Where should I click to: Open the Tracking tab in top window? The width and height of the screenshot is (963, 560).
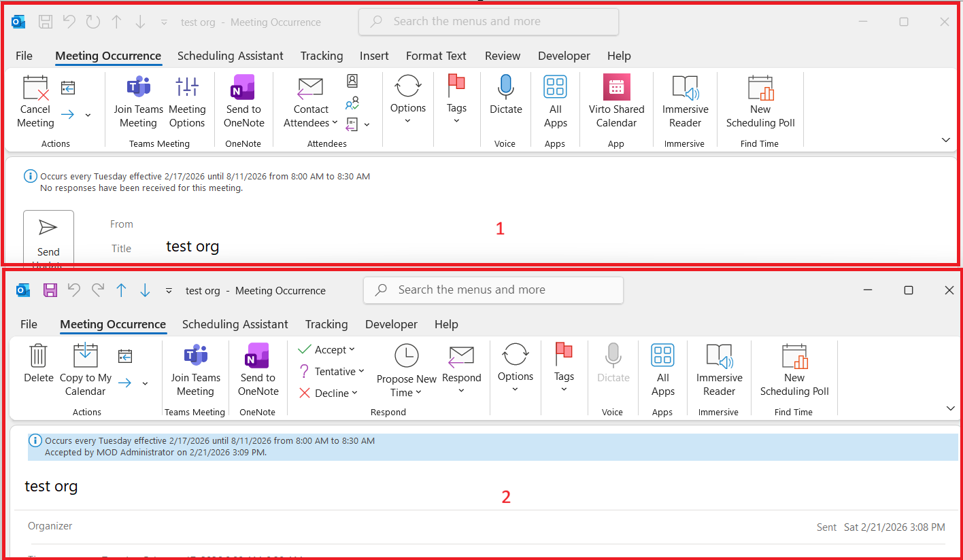322,56
